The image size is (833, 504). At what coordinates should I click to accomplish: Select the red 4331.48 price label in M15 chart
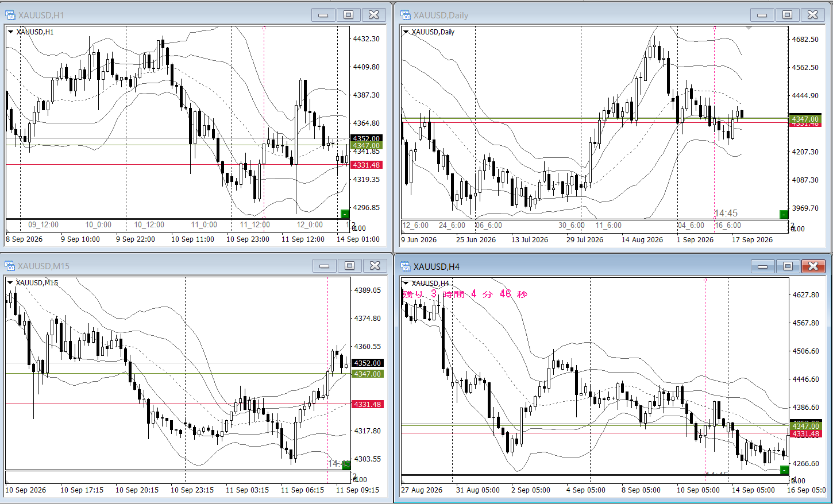(367, 404)
